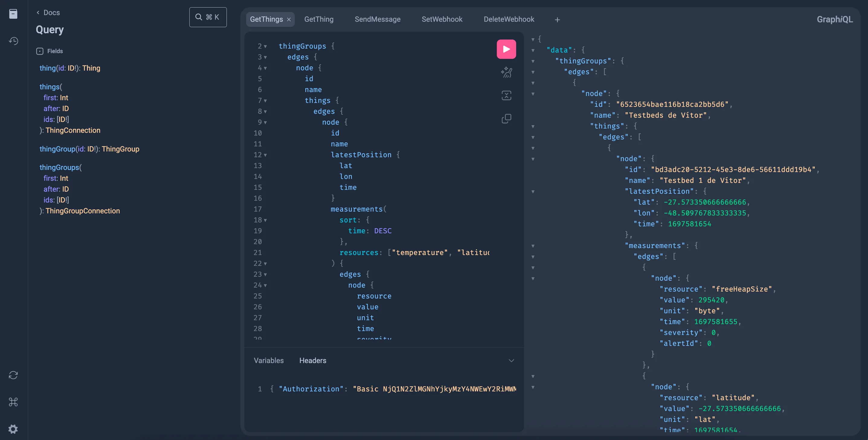Open the Variables editor tab
Screen dimensions: 868x440
pos(268,361)
